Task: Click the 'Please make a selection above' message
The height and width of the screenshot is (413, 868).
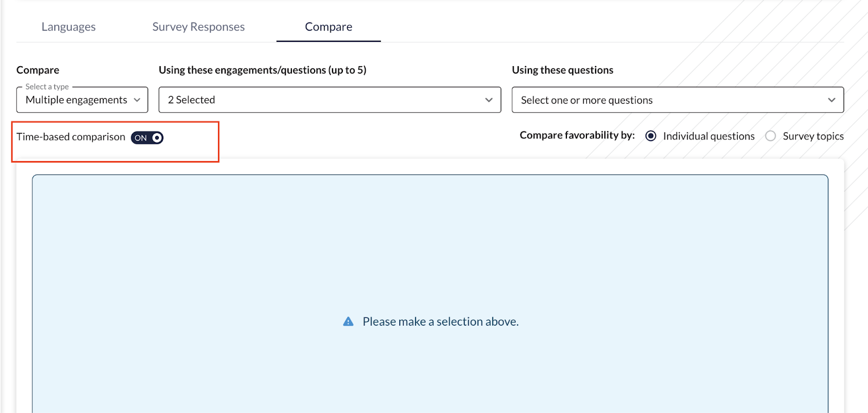Action: (x=441, y=321)
